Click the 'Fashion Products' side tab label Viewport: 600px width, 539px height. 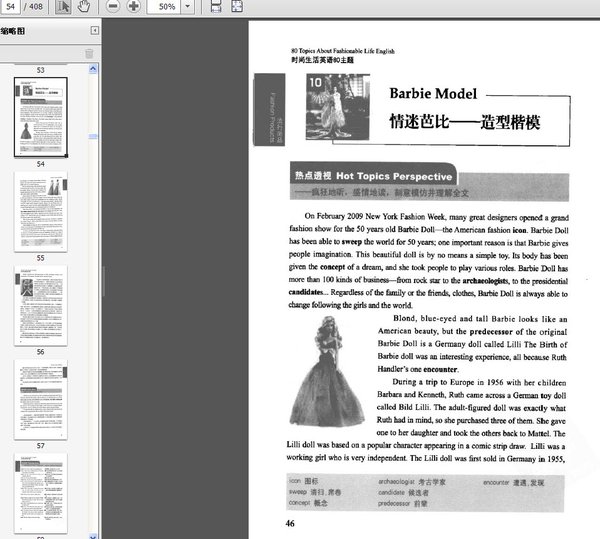pos(272,117)
